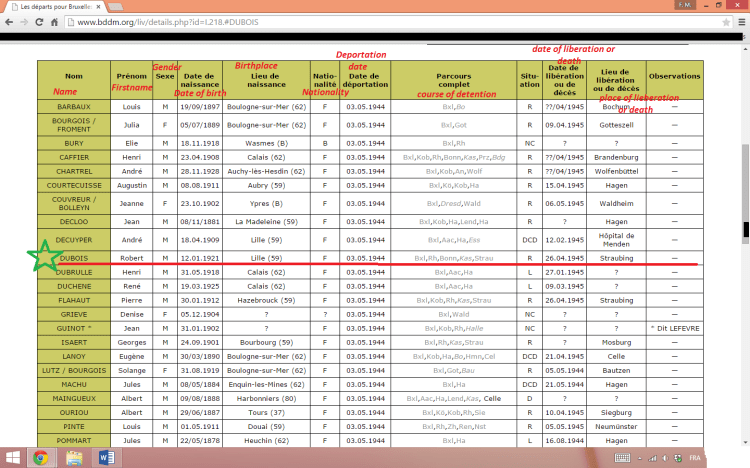Screen dimensions: 750x468
Task: Click the browser Forward arrow
Action: click(x=24, y=22)
